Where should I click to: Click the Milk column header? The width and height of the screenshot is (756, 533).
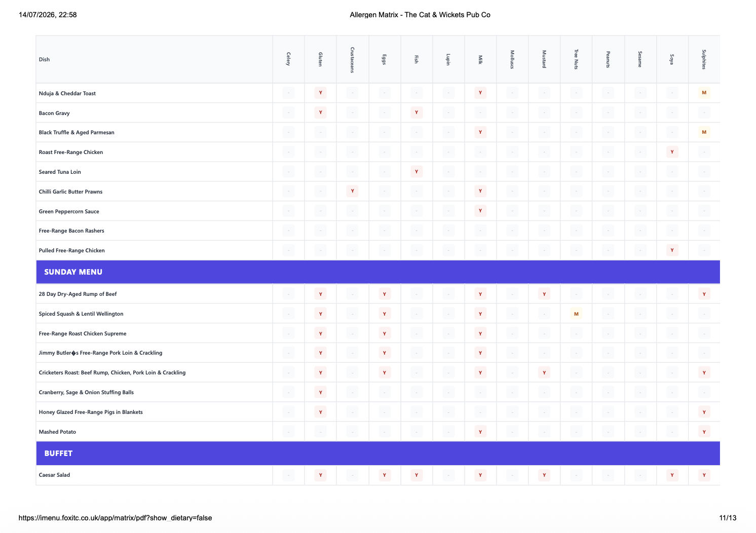click(480, 59)
